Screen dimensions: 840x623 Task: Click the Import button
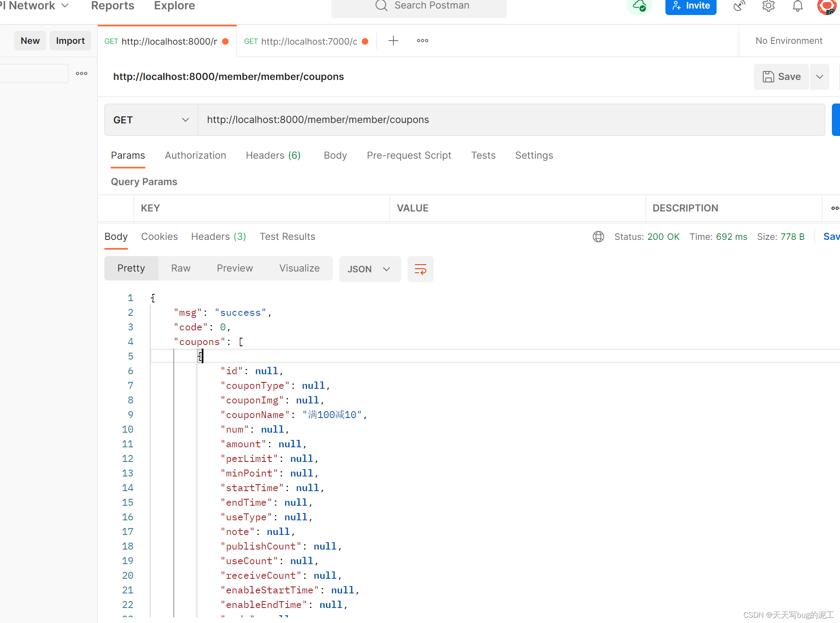tap(70, 41)
